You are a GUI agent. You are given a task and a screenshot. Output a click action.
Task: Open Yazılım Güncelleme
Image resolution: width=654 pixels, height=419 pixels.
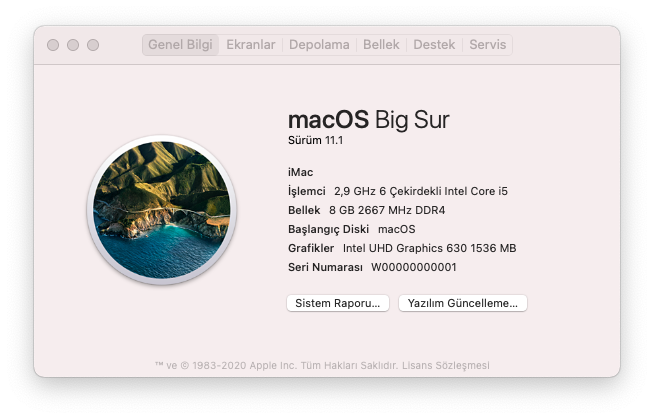coord(462,303)
